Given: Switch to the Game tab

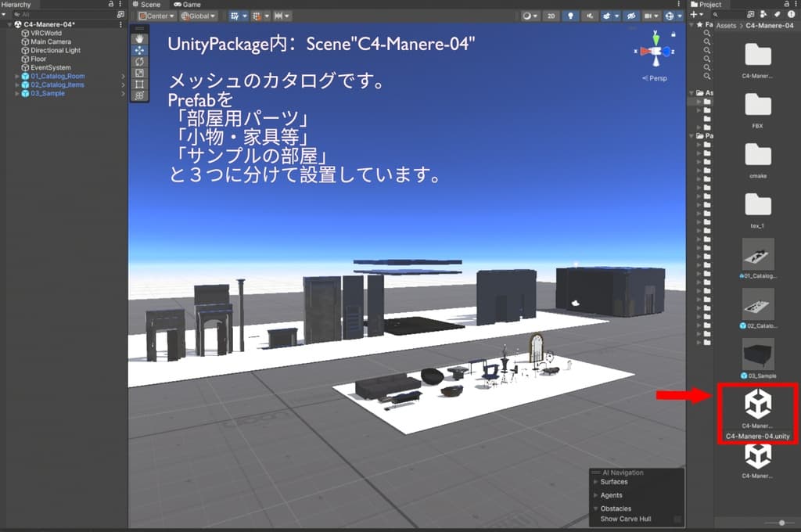Looking at the screenshot, I should (187, 4).
